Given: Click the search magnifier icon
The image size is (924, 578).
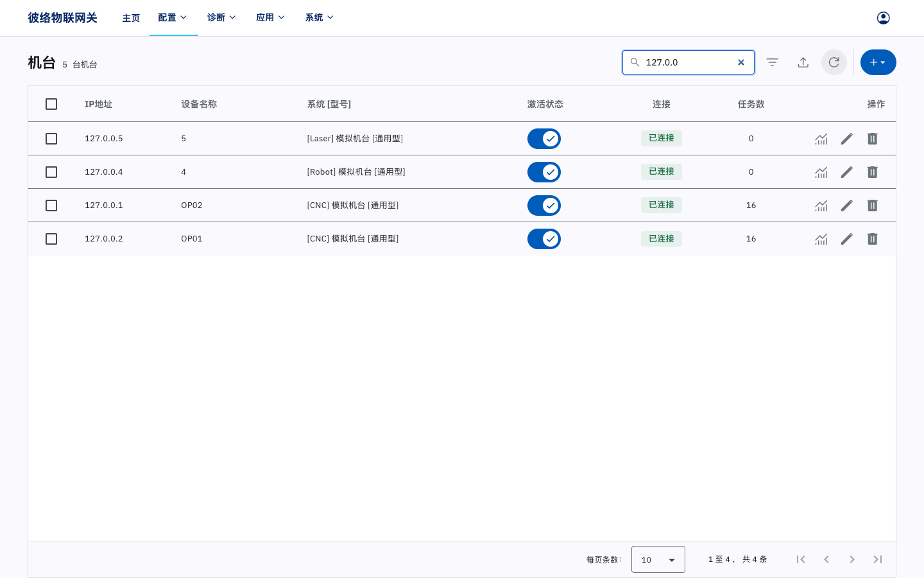Looking at the screenshot, I should point(635,62).
